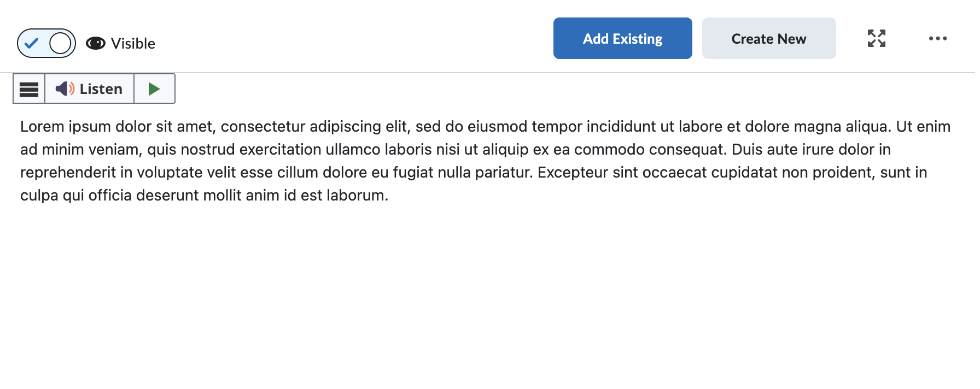Click the word Duis in the second line

point(746,149)
